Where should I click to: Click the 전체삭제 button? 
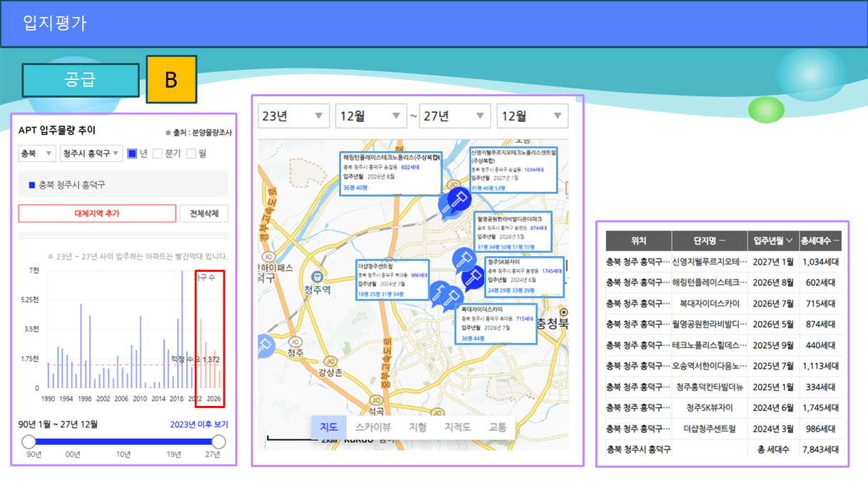(x=204, y=213)
